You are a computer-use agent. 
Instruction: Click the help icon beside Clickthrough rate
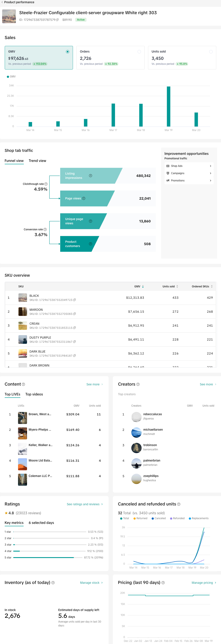[46, 184]
